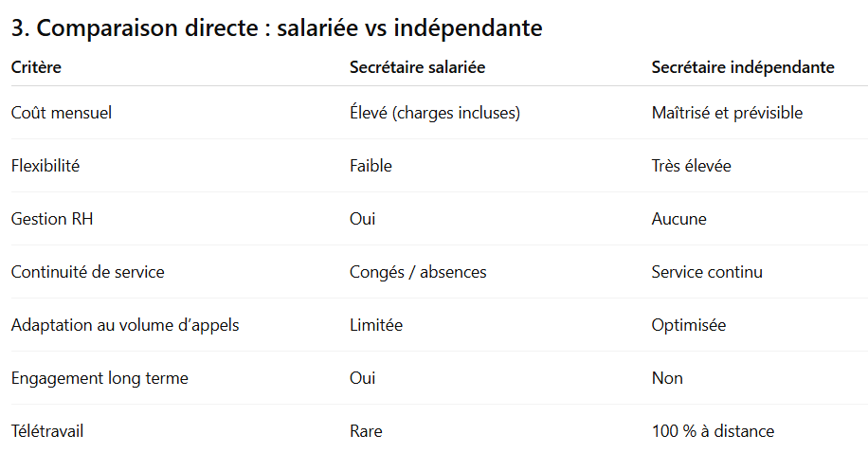Viewport: 868px width, 471px height.
Task: Select the 'Gestion RH' row label
Action: tap(52, 219)
